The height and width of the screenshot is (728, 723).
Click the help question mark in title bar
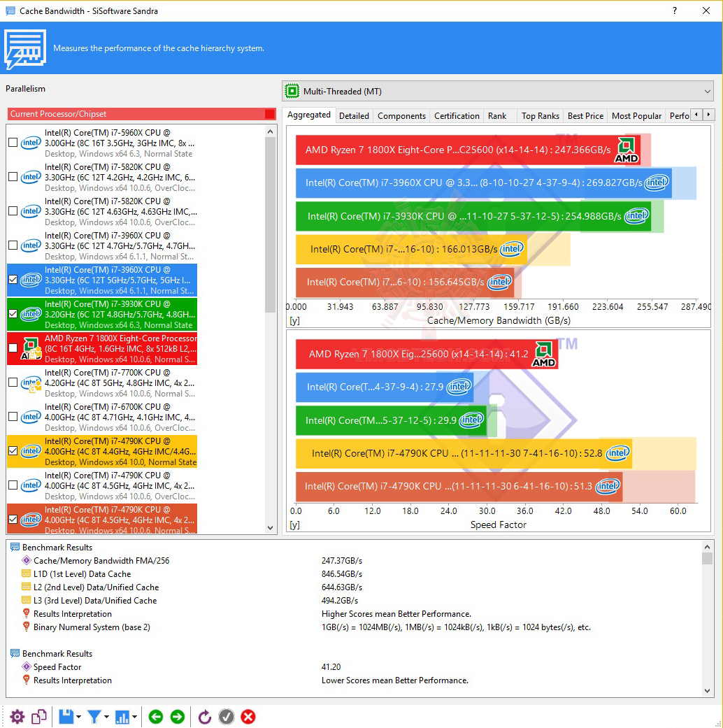click(x=674, y=10)
